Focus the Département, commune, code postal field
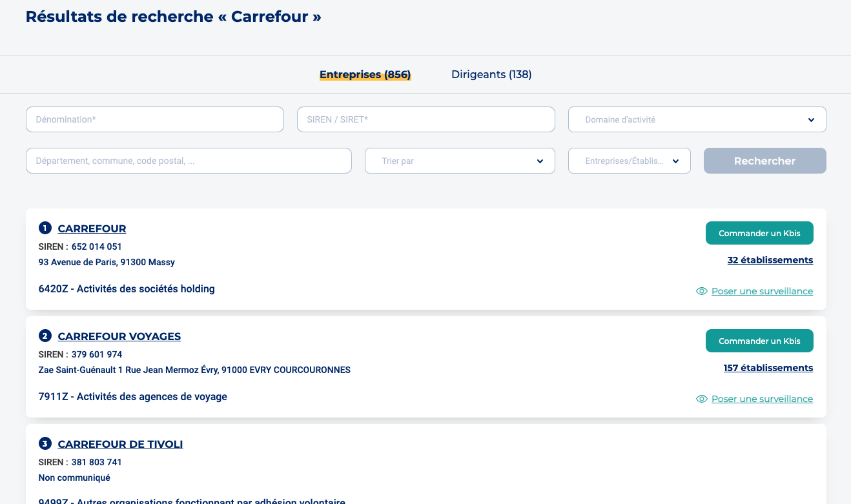Image resolution: width=851 pixels, height=504 pixels. pos(189,161)
